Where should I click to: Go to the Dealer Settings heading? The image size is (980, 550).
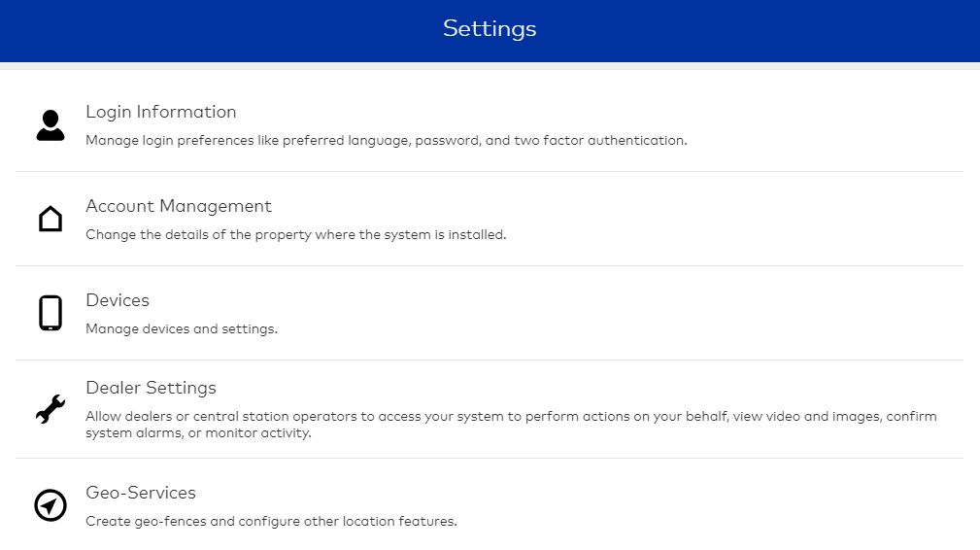tap(151, 388)
